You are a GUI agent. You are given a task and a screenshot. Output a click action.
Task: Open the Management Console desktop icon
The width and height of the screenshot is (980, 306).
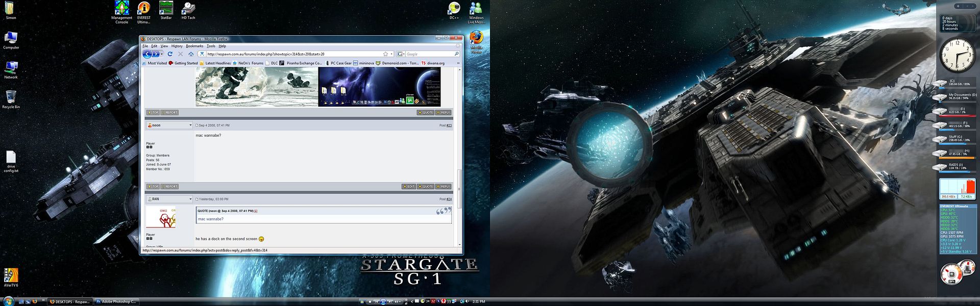coord(121,12)
